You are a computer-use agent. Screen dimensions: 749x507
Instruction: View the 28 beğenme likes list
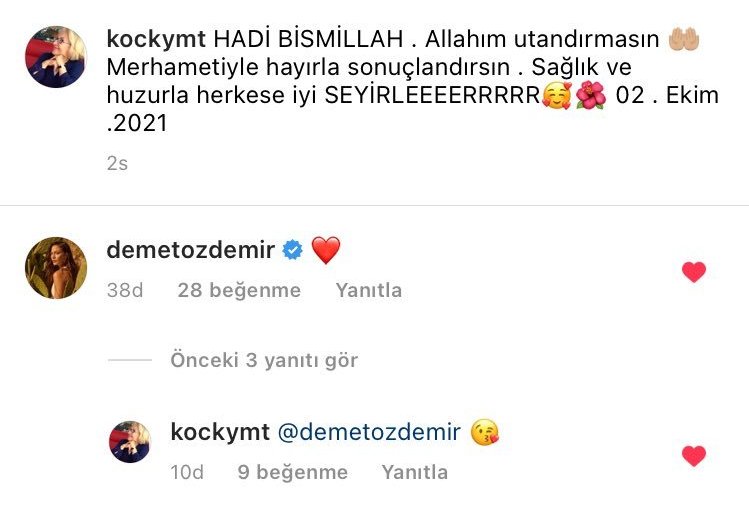[239, 290]
